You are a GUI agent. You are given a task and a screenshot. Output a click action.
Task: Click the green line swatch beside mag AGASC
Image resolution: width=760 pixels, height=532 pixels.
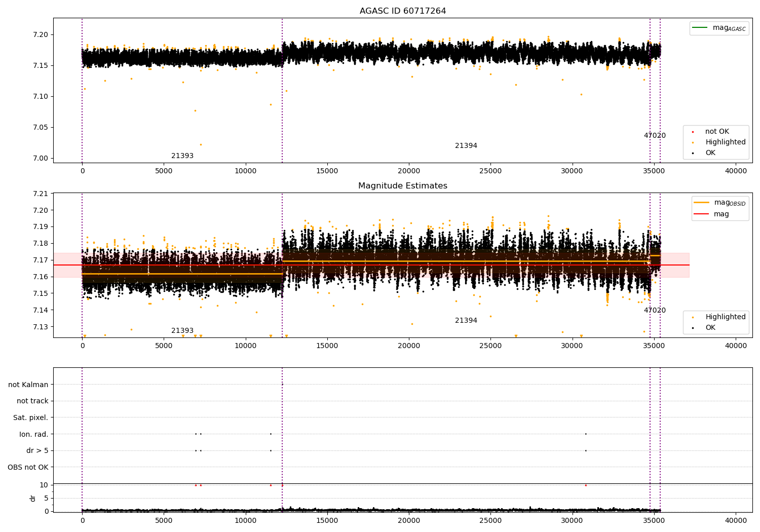point(700,28)
